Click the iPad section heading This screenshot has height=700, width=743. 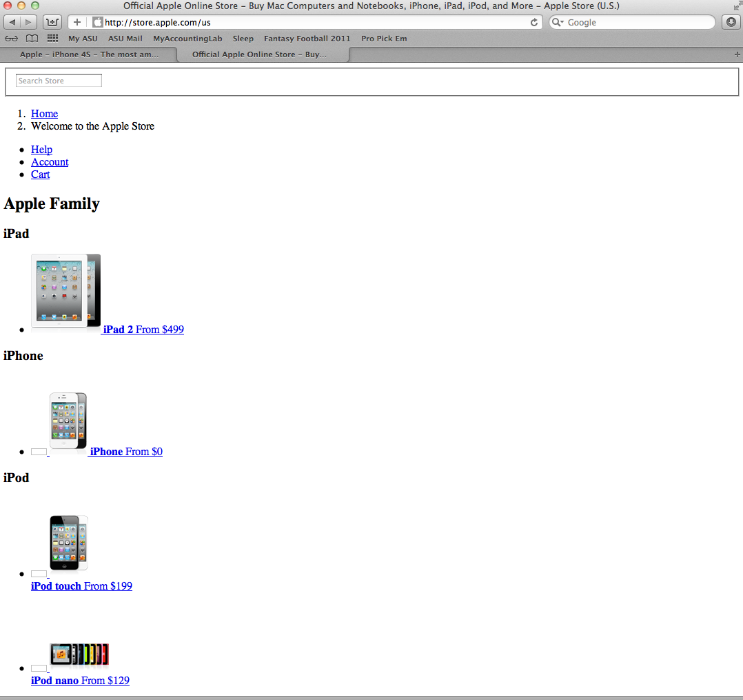pyautogui.click(x=16, y=234)
